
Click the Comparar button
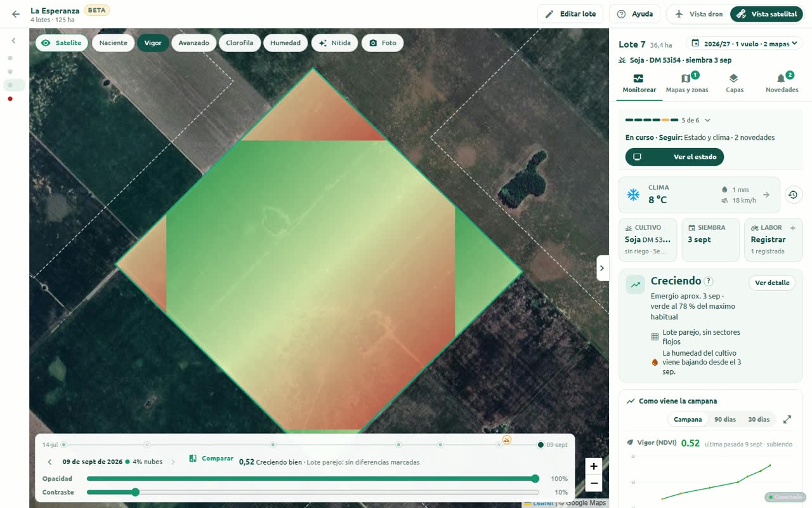212,458
